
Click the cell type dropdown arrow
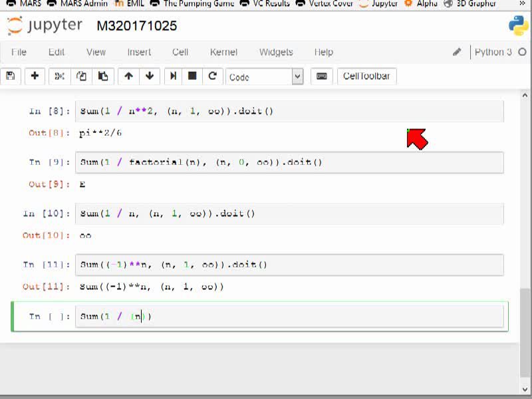(297, 76)
